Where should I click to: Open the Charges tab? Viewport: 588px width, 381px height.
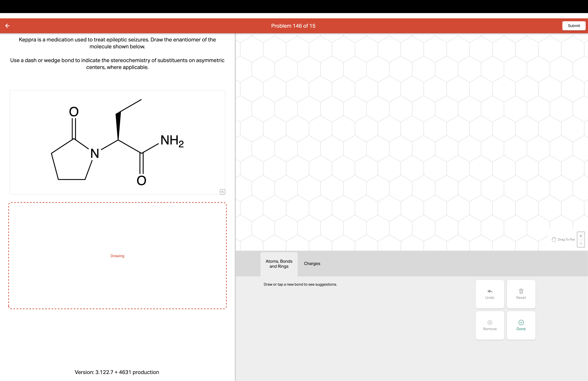pyautogui.click(x=312, y=264)
